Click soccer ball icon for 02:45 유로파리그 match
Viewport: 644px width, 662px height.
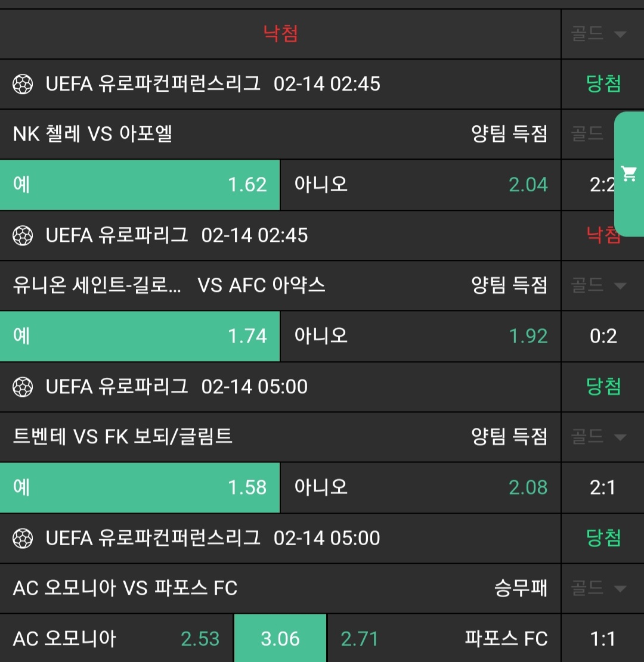(x=23, y=235)
